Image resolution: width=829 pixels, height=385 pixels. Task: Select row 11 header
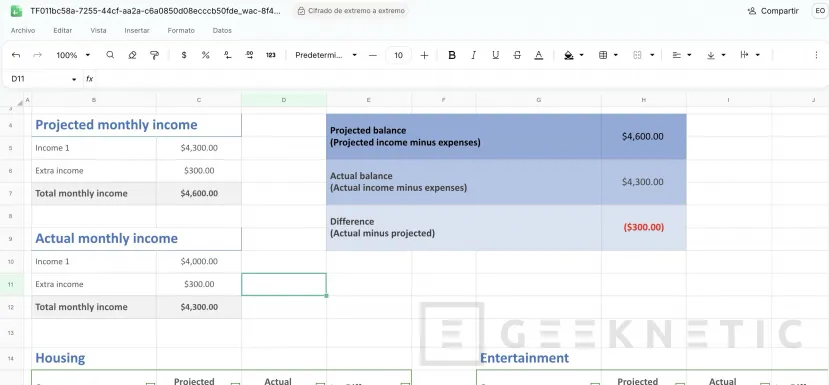(11, 285)
